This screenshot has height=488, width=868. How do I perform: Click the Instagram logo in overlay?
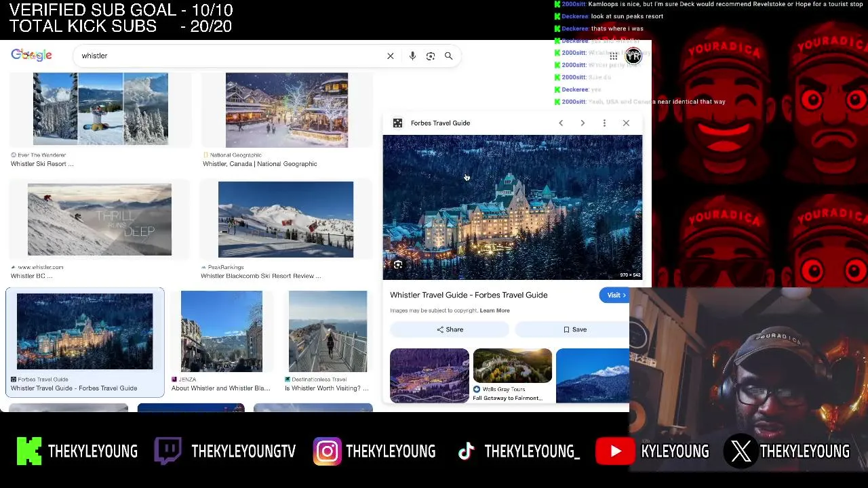pos(327,452)
